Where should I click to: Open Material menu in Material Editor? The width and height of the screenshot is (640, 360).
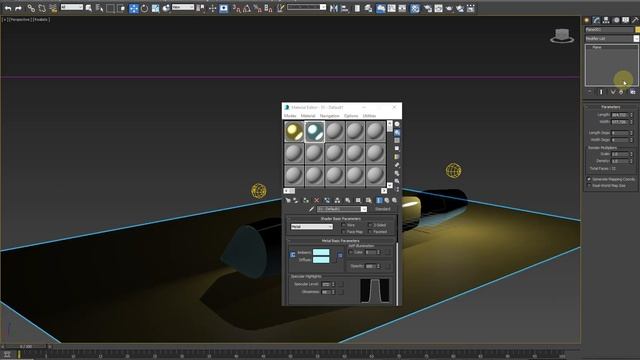308,116
